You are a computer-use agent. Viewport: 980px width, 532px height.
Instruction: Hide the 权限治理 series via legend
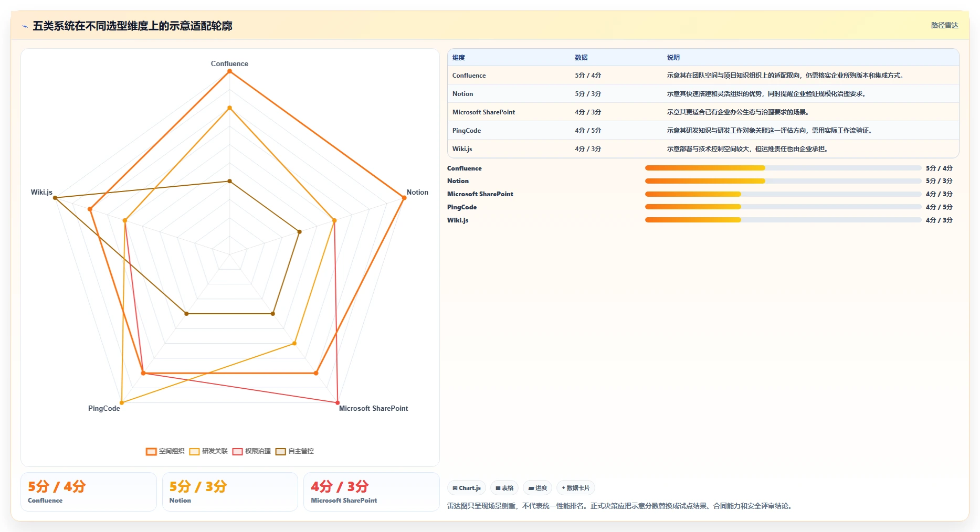(251, 451)
